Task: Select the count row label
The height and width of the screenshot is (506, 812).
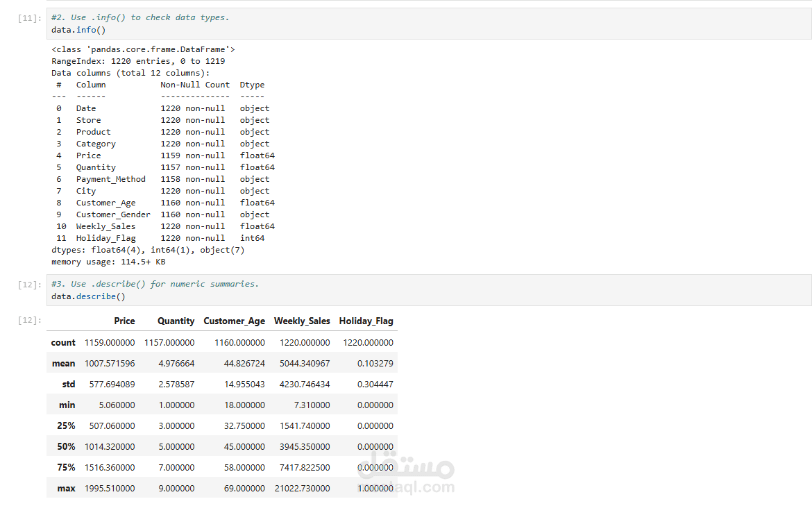Action: pos(63,342)
